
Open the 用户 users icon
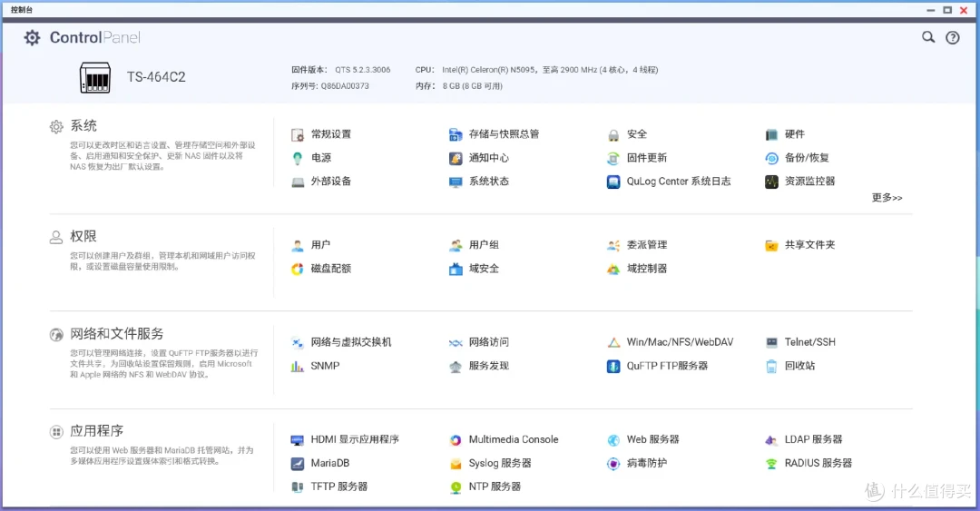[x=298, y=245]
